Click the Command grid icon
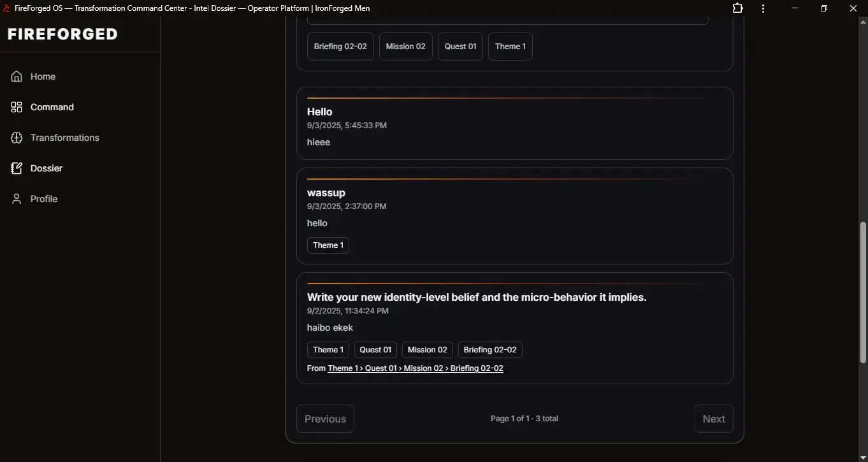Viewport: 868px width, 462px height. click(x=17, y=107)
